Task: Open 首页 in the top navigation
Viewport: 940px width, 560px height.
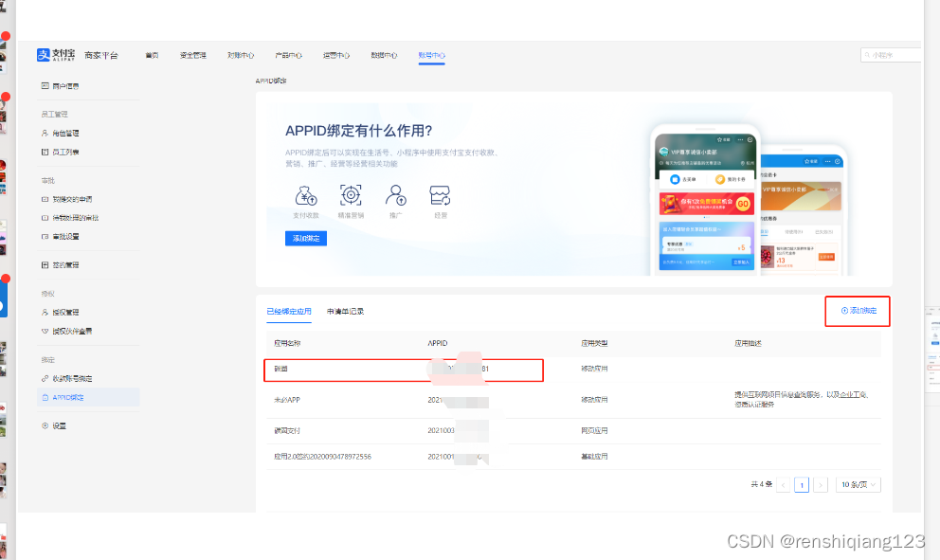Action: pyautogui.click(x=152, y=55)
